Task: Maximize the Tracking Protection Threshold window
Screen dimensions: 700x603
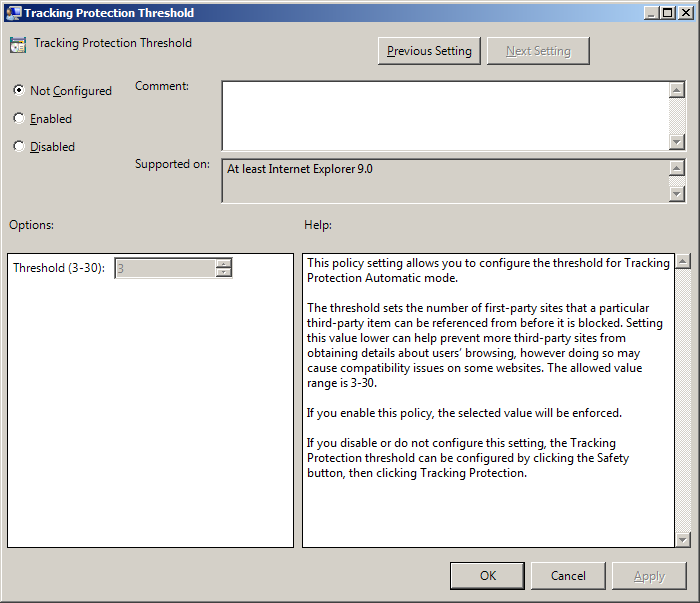Action: click(667, 13)
